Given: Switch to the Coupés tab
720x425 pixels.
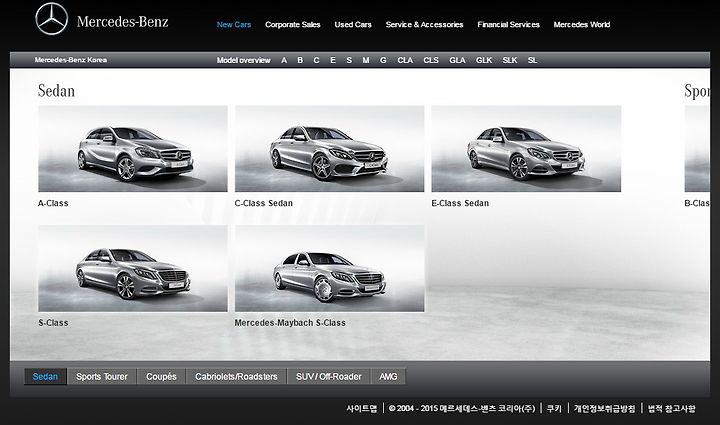Looking at the screenshot, I should coord(161,376).
